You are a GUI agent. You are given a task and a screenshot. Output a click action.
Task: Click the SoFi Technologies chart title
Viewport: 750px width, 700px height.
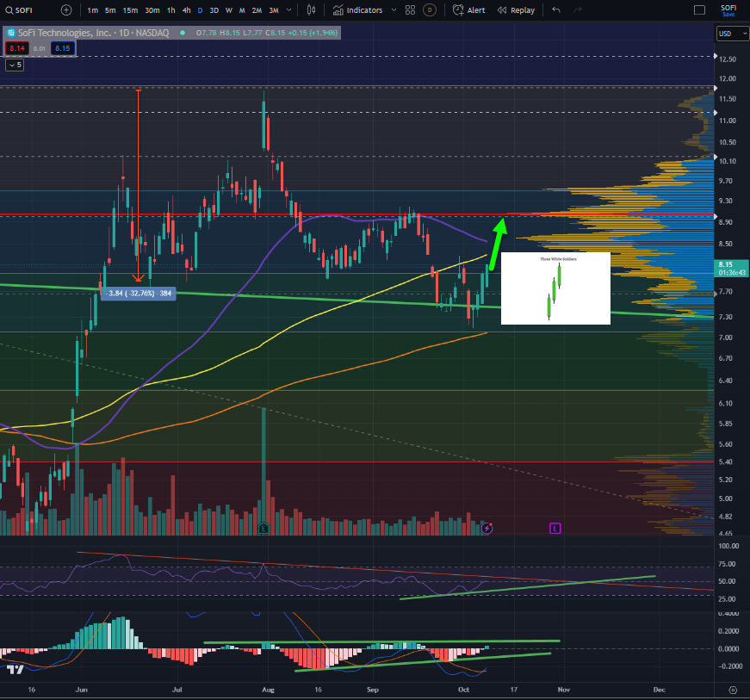(x=93, y=33)
